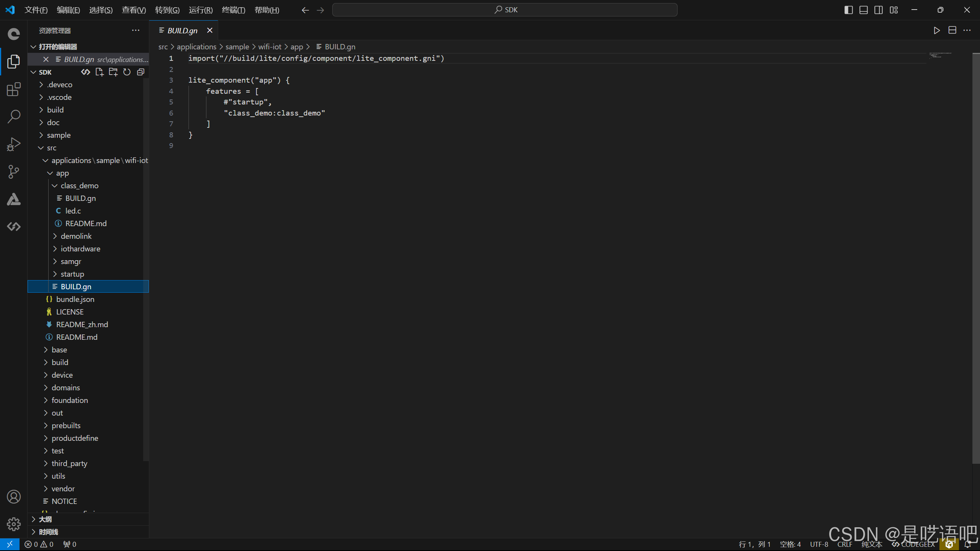The width and height of the screenshot is (980, 551).
Task: Refresh the explorer with the refresh icon
Action: point(127,72)
